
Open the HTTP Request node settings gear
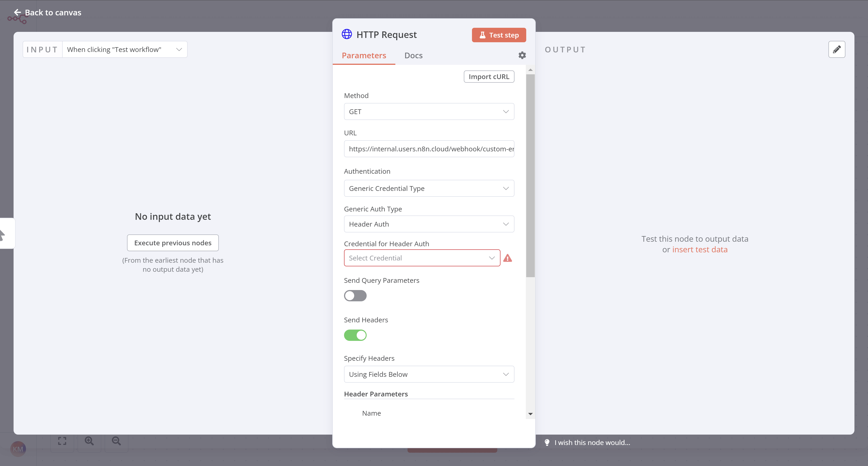522,55
